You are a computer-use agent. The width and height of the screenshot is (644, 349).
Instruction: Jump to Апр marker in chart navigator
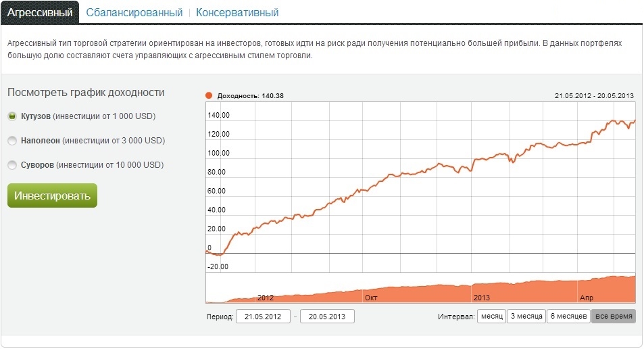[587, 297]
